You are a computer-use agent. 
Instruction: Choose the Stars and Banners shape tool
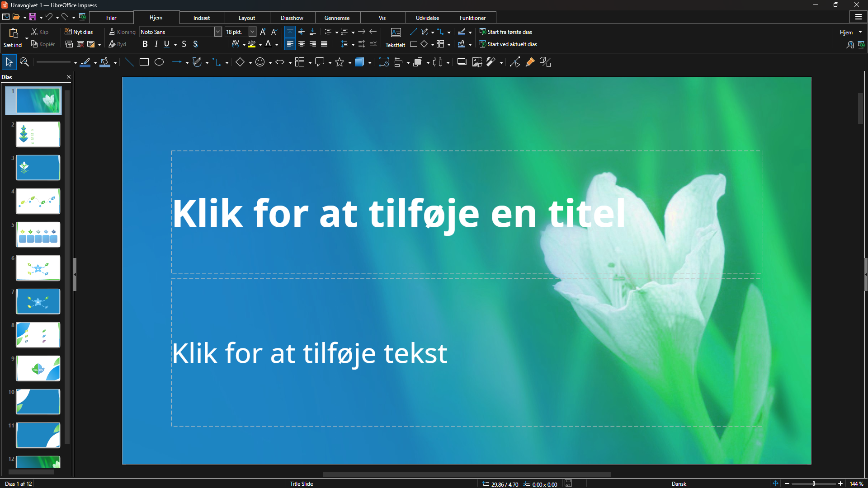coord(340,62)
